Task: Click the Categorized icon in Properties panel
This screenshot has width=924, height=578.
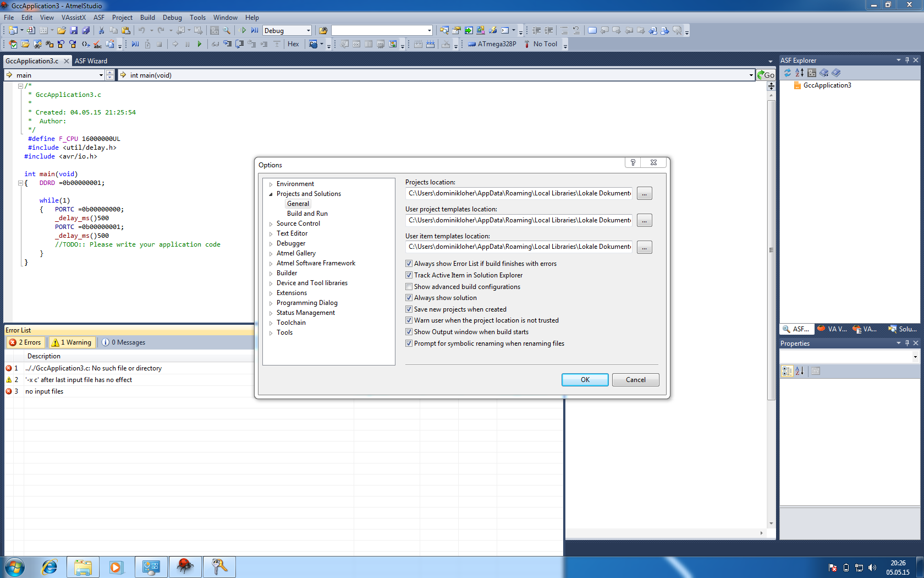Action: pyautogui.click(x=787, y=371)
